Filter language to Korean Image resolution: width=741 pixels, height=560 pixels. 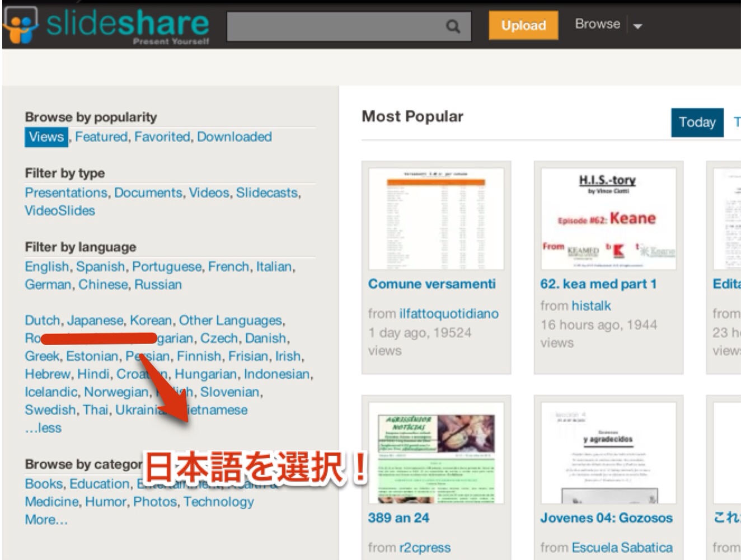click(x=151, y=320)
